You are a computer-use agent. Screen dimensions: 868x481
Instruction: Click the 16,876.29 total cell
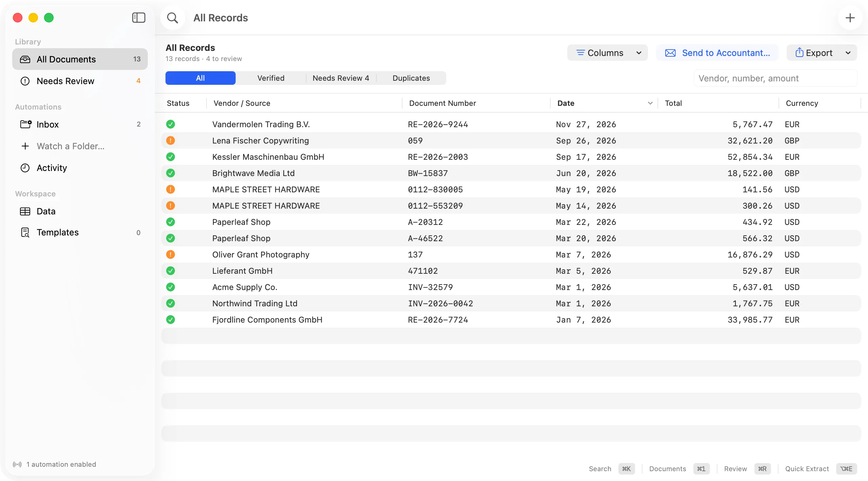click(x=750, y=255)
